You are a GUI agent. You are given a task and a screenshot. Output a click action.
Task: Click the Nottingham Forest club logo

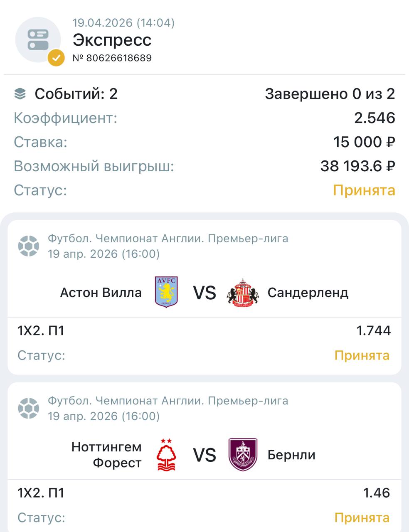(166, 455)
